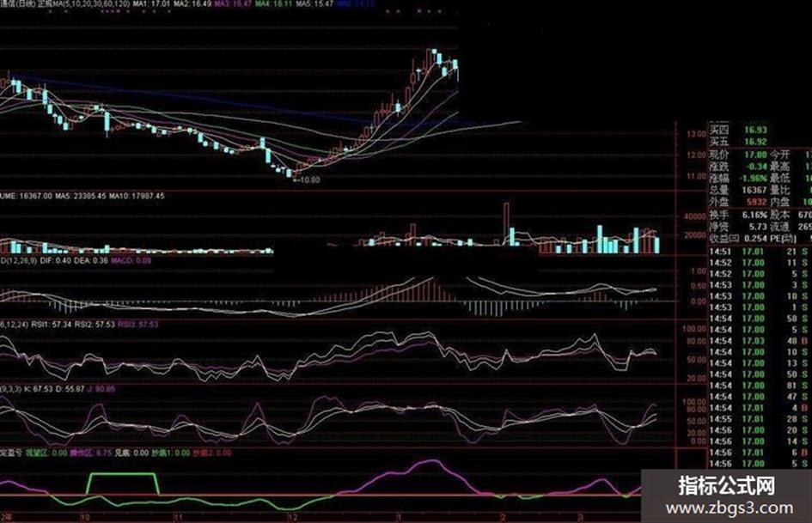
Task: Select the 14:55 trade of 28 lots
Action: [760, 419]
